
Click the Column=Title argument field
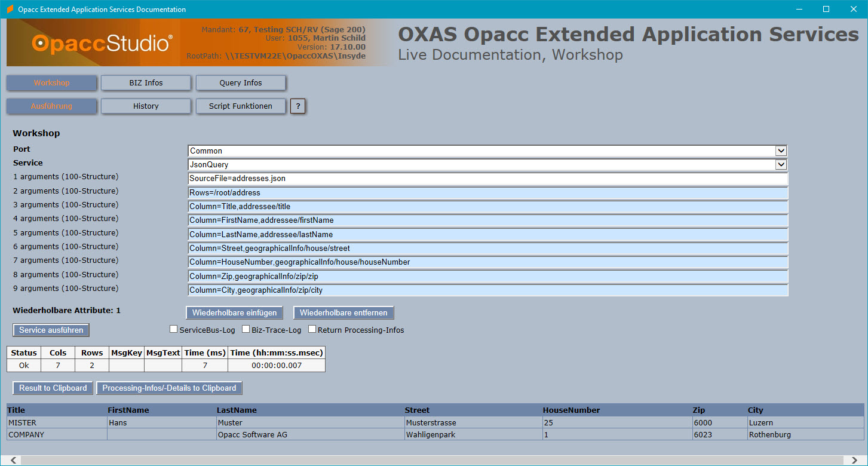487,206
